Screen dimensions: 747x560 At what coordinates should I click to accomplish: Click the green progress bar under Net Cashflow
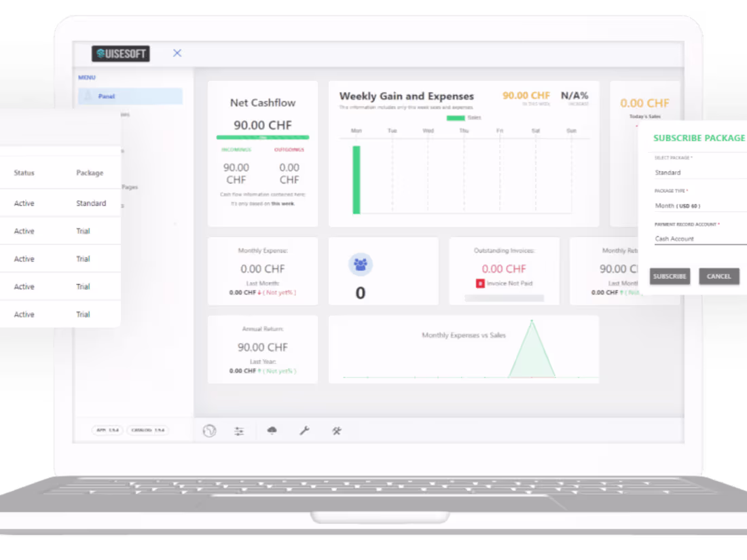click(262, 137)
